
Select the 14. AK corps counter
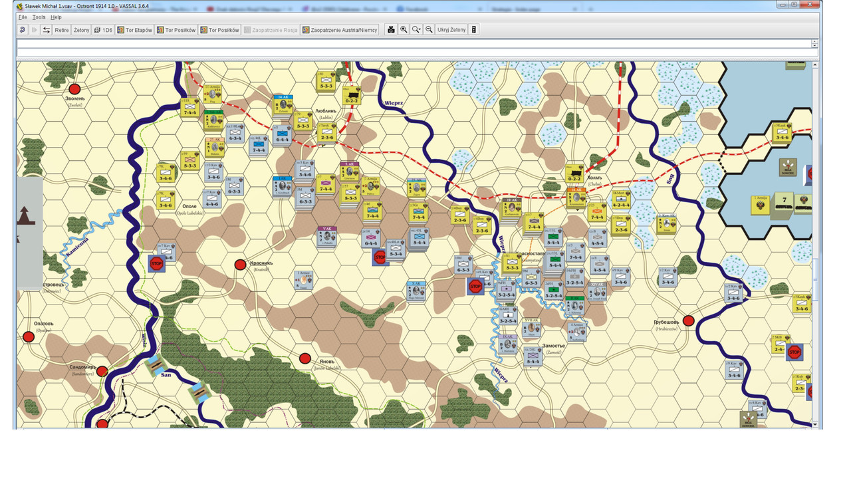tap(283, 106)
